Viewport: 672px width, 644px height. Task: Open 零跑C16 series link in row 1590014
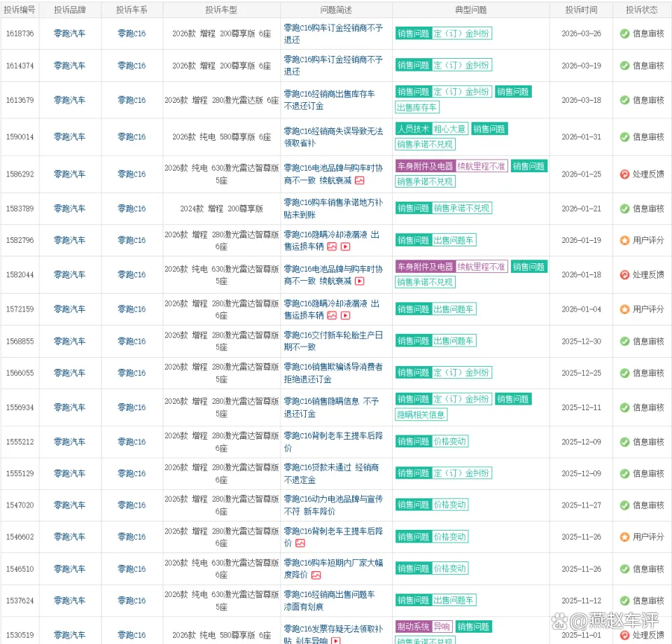click(x=132, y=137)
